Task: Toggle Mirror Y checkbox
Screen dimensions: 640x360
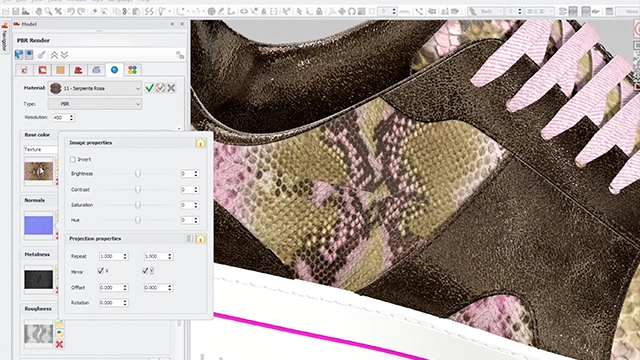Action: click(x=145, y=271)
